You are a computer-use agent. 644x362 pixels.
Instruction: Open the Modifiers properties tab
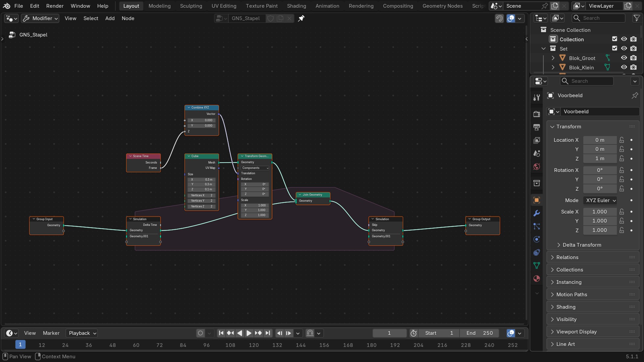click(537, 213)
